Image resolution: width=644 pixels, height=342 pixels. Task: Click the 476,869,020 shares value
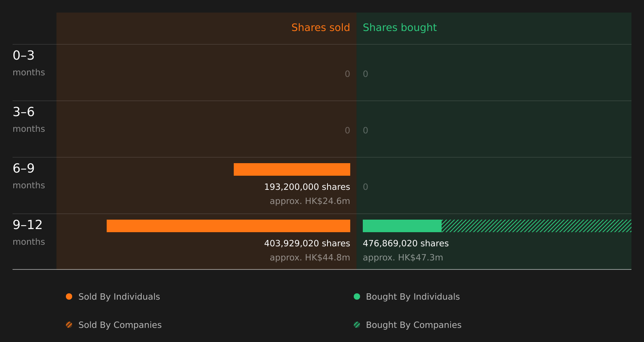pyautogui.click(x=406, y=243)
